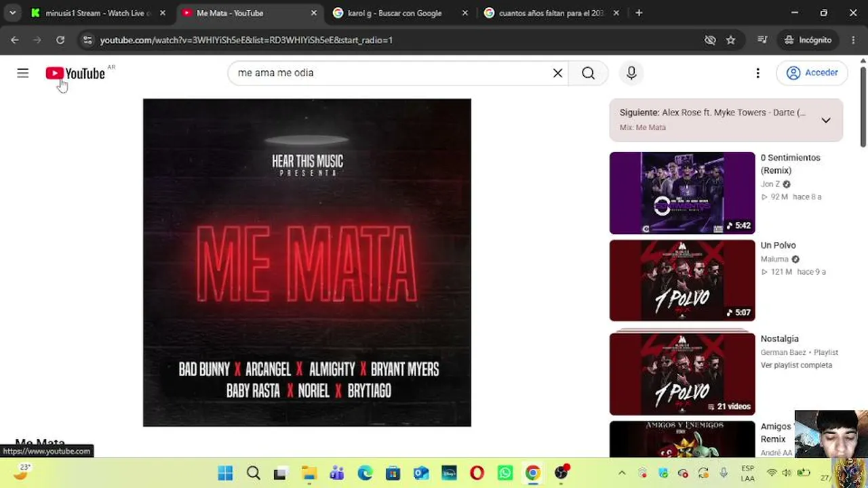Go to the YouTube home logo
868x488 pixels.
[75, 73]
